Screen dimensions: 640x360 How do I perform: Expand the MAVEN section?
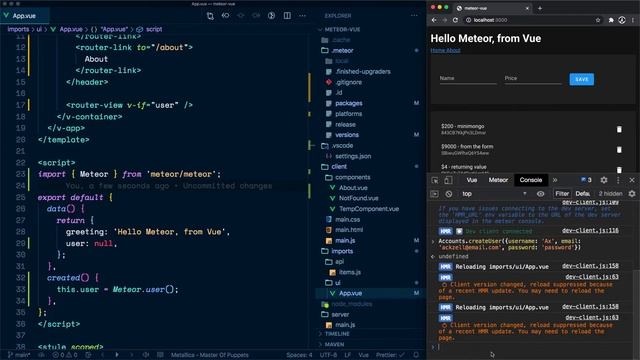click(x=334, y=344)
